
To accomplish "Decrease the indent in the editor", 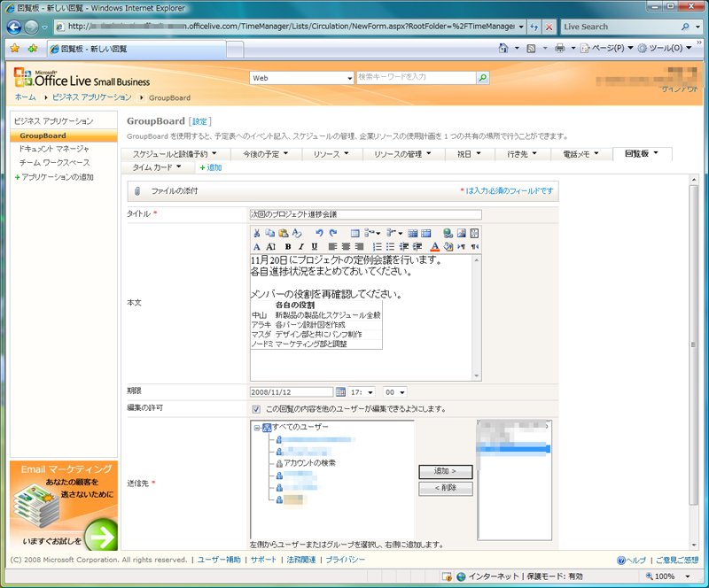I will [404, 247].
